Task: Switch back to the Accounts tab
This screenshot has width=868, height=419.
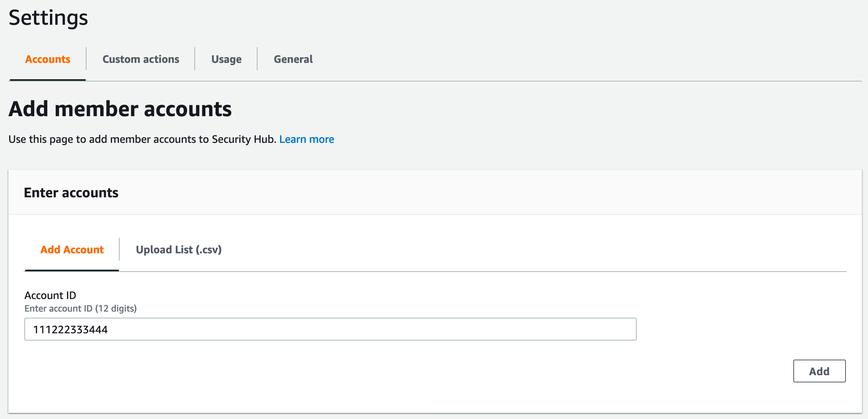Action: pos(47,59)
